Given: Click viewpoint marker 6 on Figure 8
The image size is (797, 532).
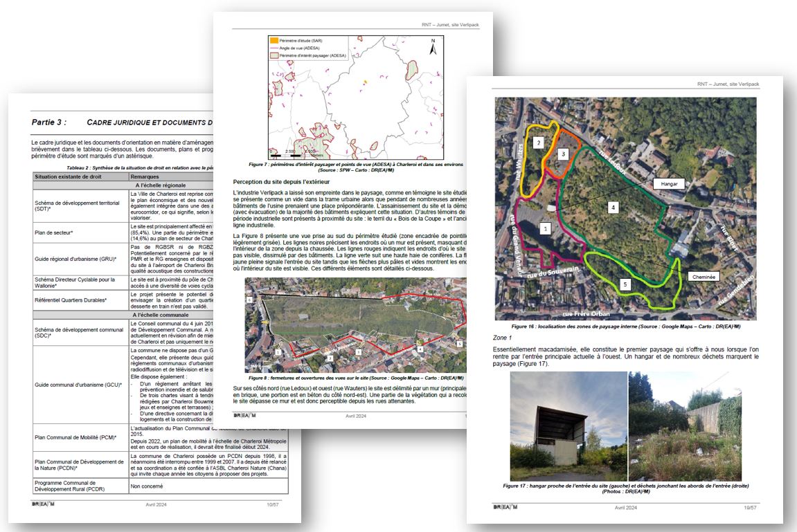Looking at the screenshot, I should coord(249,300).
